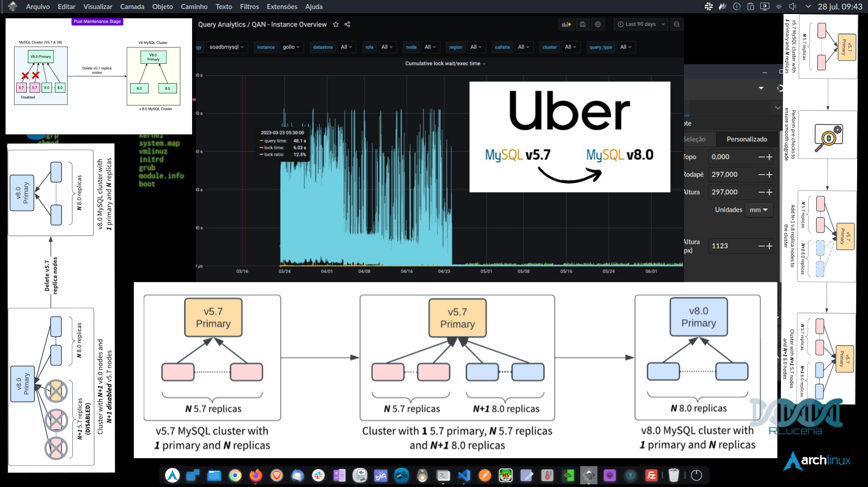The image size is (868, 487).
Task: Switch to Inkscape via its dock icon
Action: click(x=589, y=475)
